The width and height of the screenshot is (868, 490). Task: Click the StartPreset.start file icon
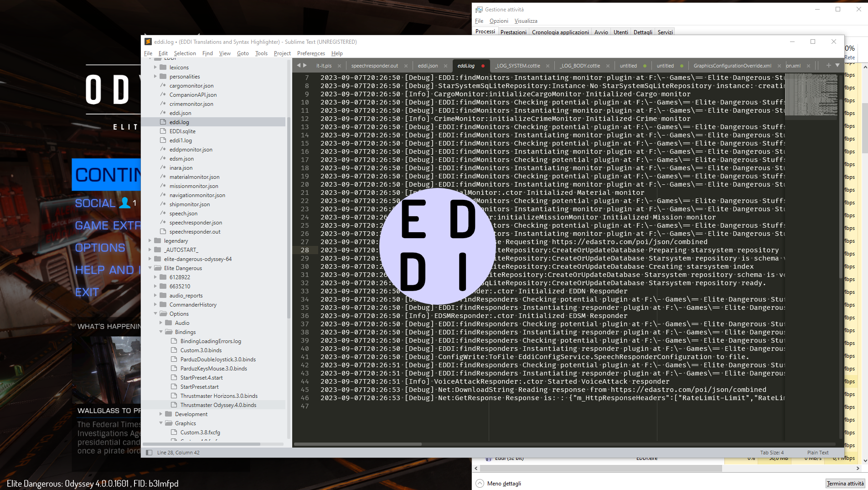click(x=174, y=386)
